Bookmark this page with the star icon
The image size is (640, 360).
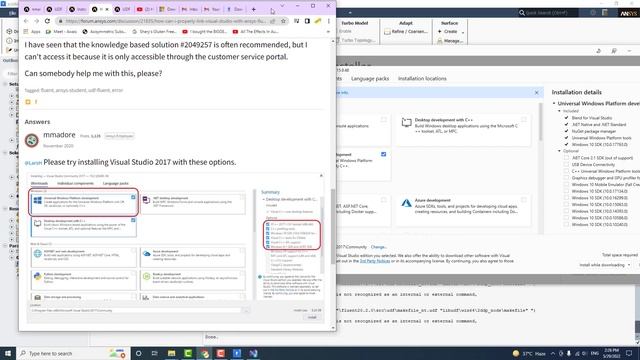pyautogui.click(x=283, y=21)
